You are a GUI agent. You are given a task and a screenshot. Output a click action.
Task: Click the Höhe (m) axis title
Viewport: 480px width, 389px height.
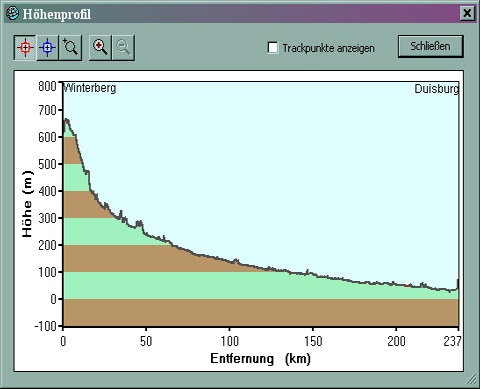click(x=27, y=204)
